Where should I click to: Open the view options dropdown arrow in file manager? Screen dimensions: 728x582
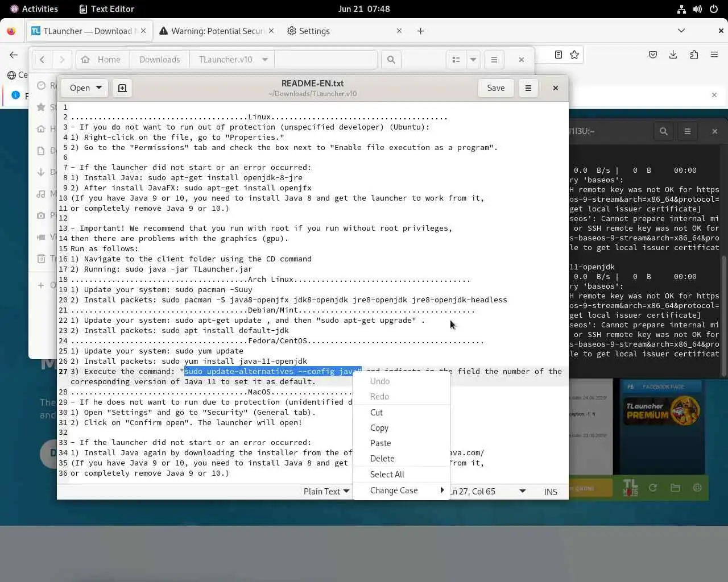473,60
